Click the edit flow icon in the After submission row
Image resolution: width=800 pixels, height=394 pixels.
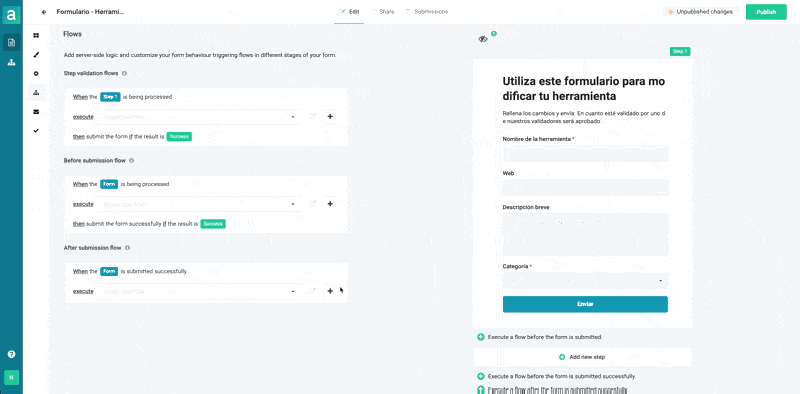312,291
